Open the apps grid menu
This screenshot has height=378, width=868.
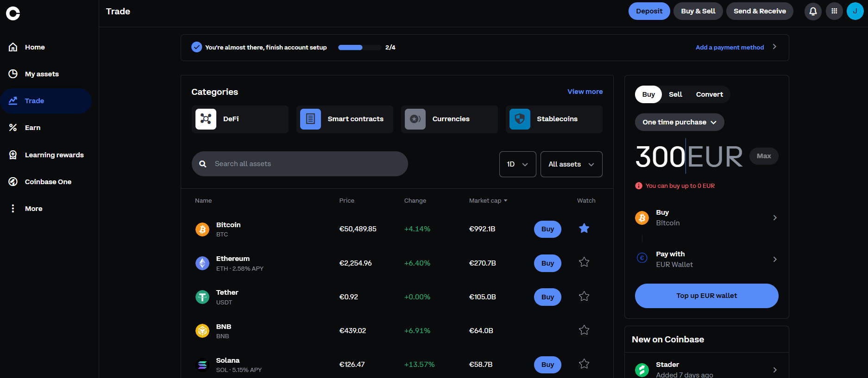(x=834, y=11)
